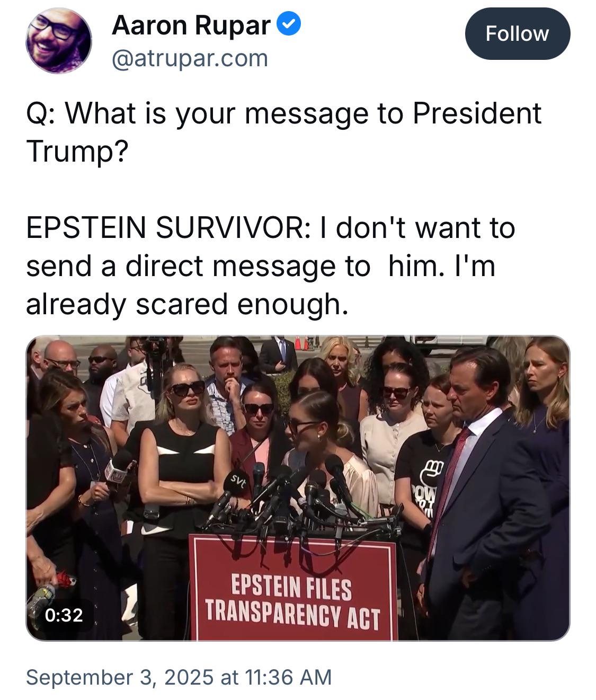Click the word "Trump?" in the post
The height and width of the screenshot is (700, 596).
coord(77,152)
